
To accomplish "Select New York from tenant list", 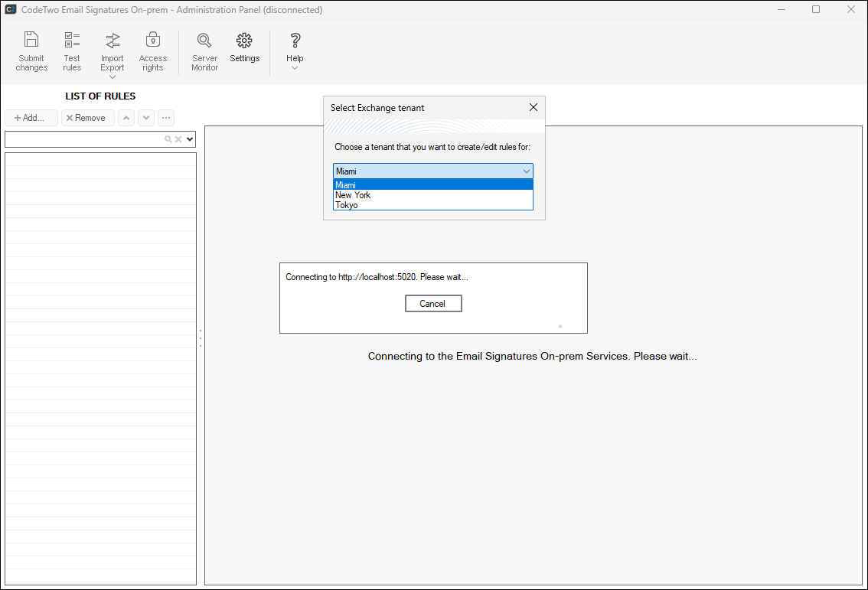I will (x=353, y=195).
